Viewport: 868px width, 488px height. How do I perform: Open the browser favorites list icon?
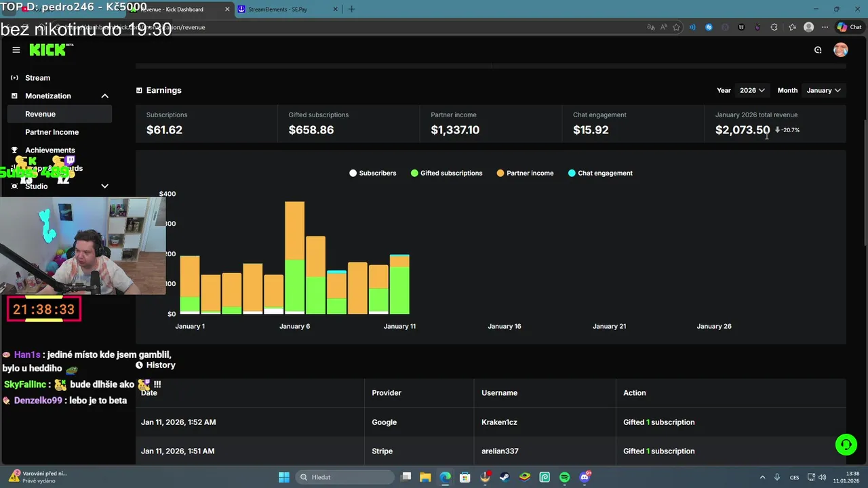tap(792, 27)
